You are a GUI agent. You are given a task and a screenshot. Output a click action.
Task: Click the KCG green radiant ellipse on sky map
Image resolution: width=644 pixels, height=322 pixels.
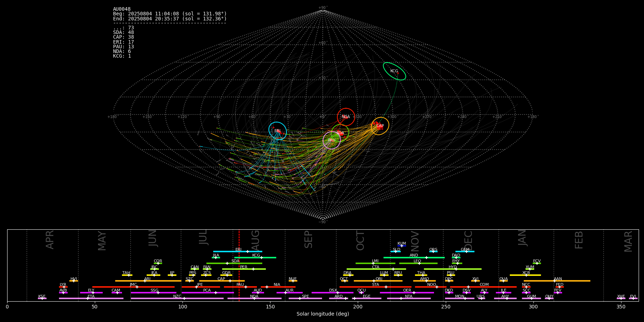(x=394, y=71)
